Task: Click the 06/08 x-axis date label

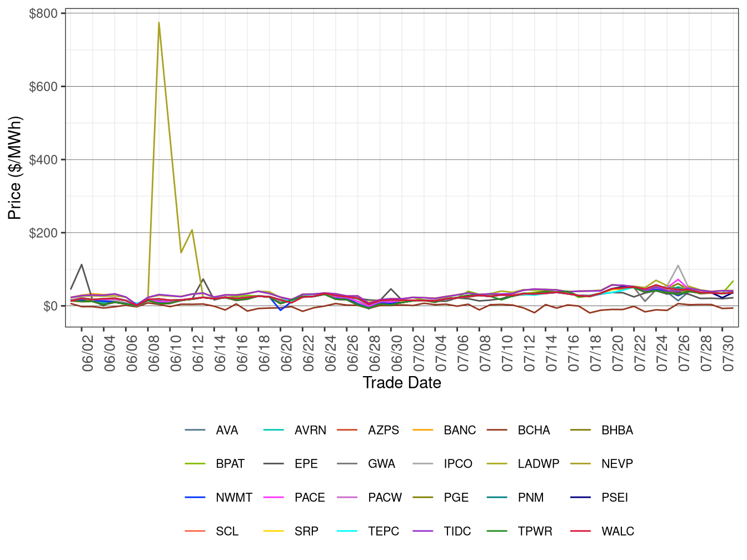Action: (154, 353)
